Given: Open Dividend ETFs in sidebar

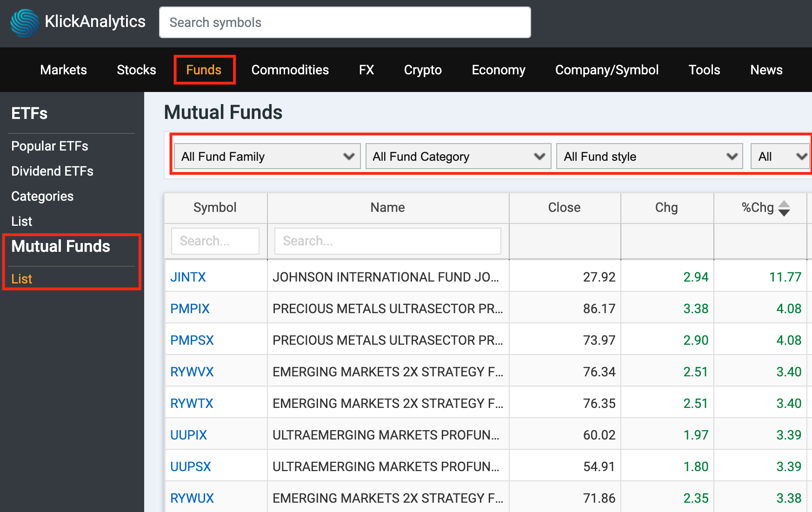Looking at the screenshot, I should pos(52,171).
